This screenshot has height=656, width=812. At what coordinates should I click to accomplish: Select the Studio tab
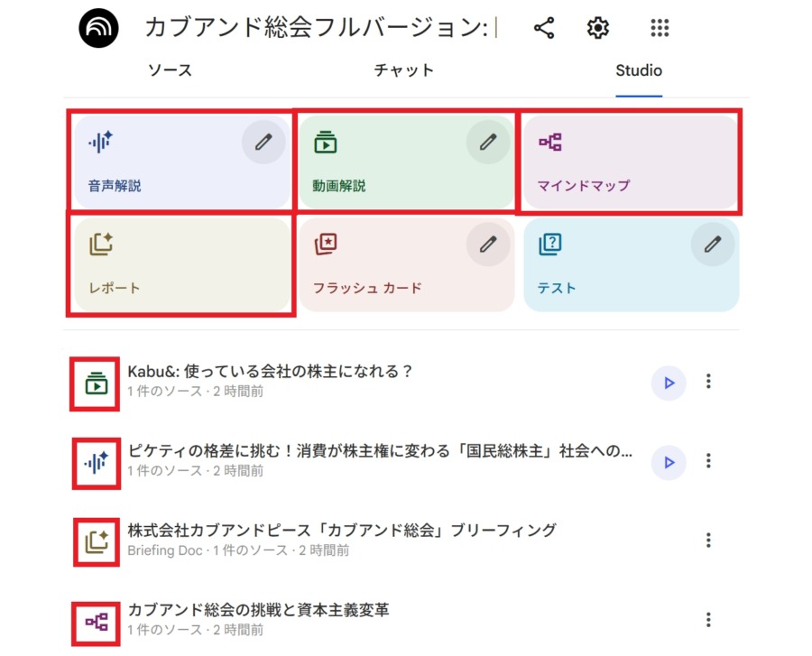tap(639, 70)
